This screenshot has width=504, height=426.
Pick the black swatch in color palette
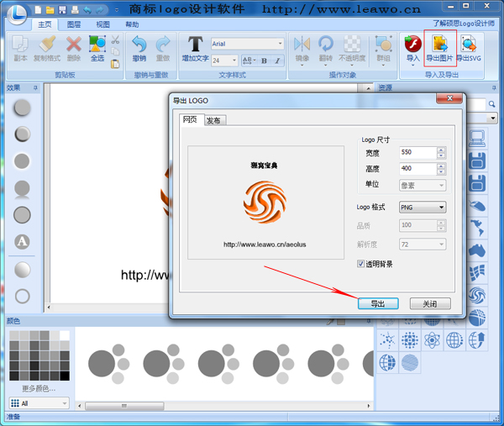[65, 376]
